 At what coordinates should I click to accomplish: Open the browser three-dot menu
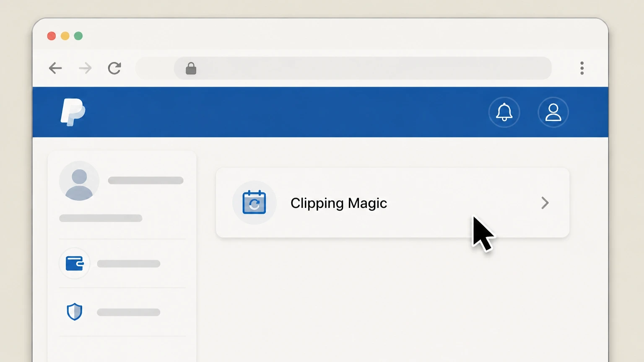click(x=582, y=68)
